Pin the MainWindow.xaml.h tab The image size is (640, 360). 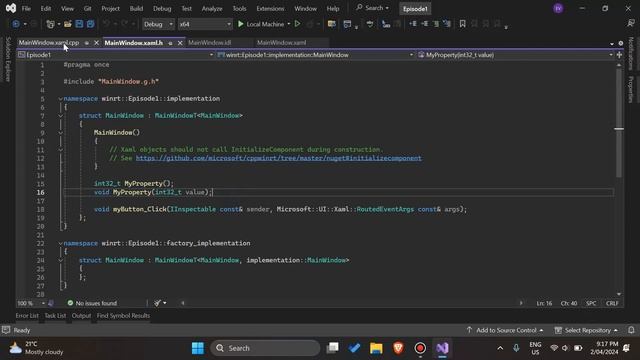point(170,43)
